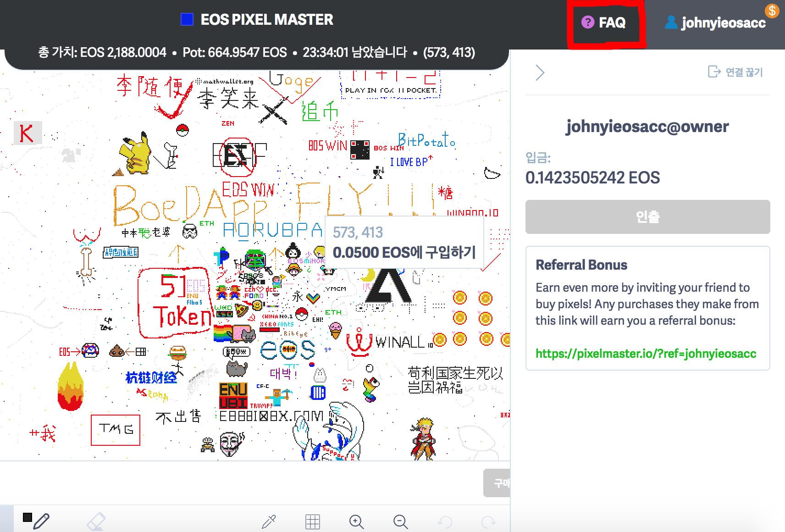Undo the last drawing action
Viewport: 785px width, 532px height.
coord(445,522)
